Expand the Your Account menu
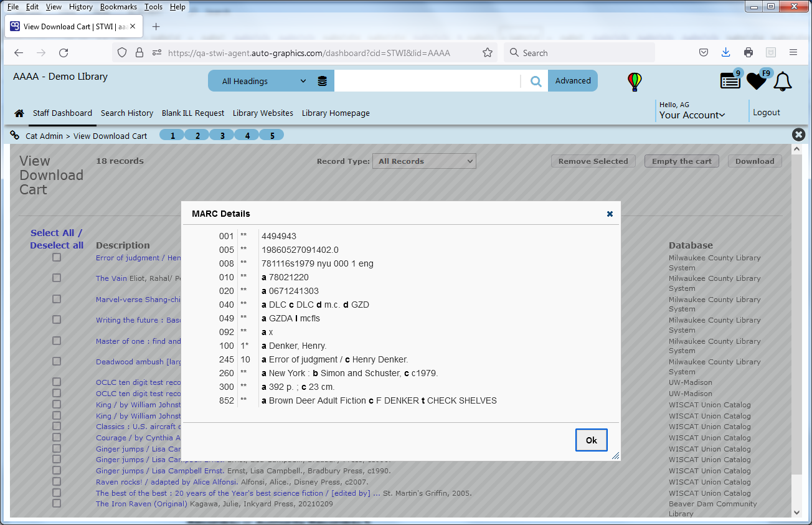The width and height of the screenshot is (812, 525). coord(692,115)
